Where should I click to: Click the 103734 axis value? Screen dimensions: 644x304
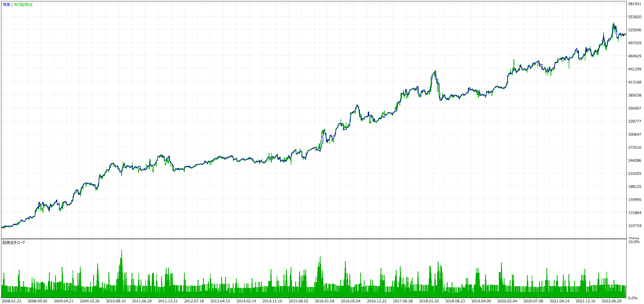click(x=634, y=226)
